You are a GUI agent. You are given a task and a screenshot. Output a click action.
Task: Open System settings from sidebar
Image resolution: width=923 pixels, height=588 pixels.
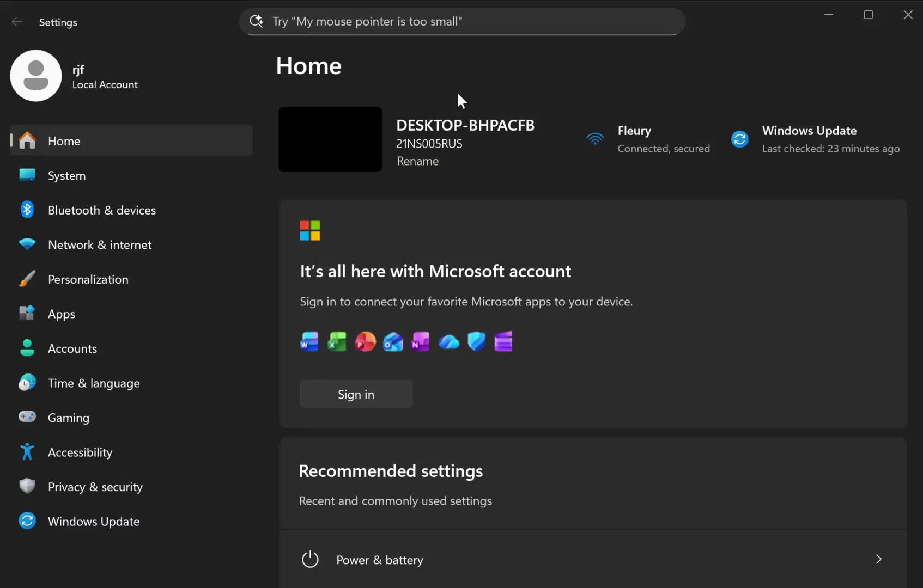[66, 175]
